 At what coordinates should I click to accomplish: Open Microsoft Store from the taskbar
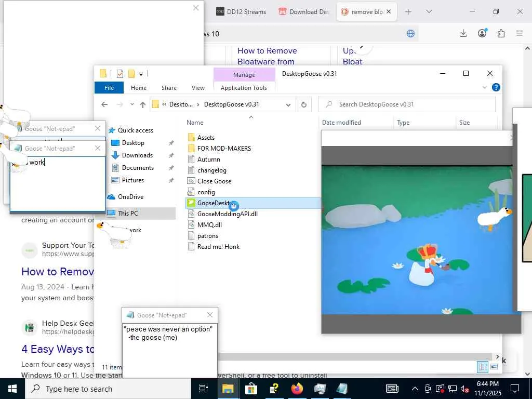coord(251,389)
